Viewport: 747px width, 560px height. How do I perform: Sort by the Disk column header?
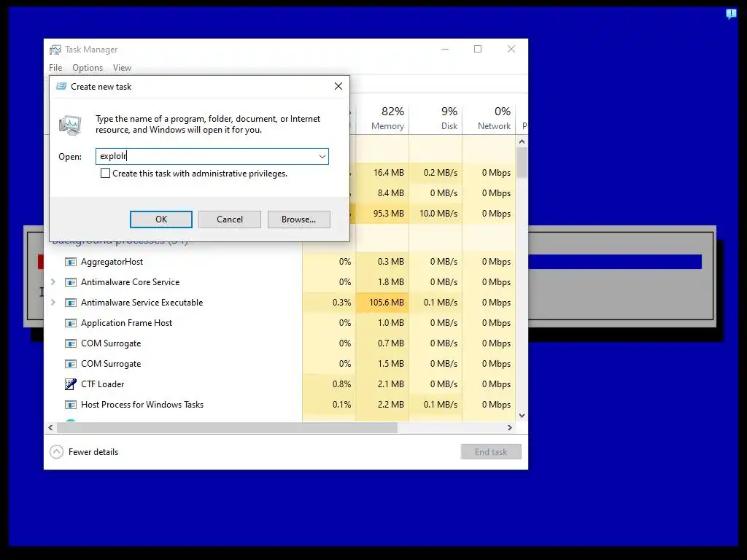[x=436, y=118]
